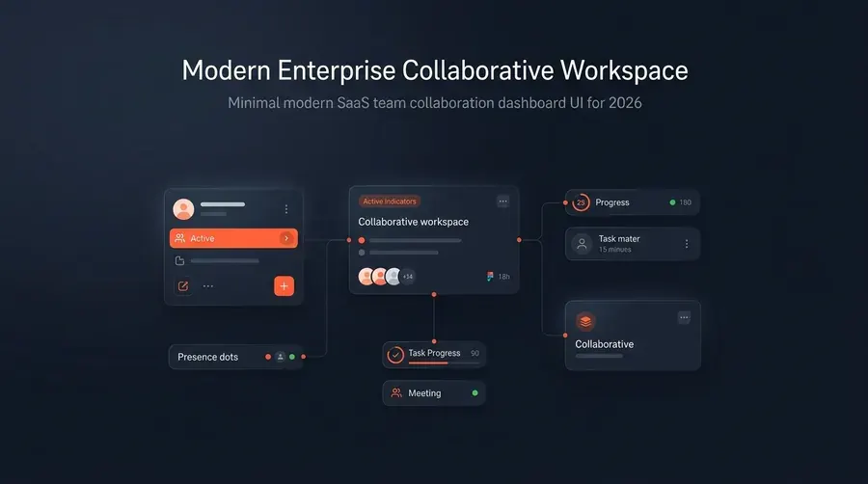Click the figma-style icon next to 18h
868x484 pixels.
[490, 276]
